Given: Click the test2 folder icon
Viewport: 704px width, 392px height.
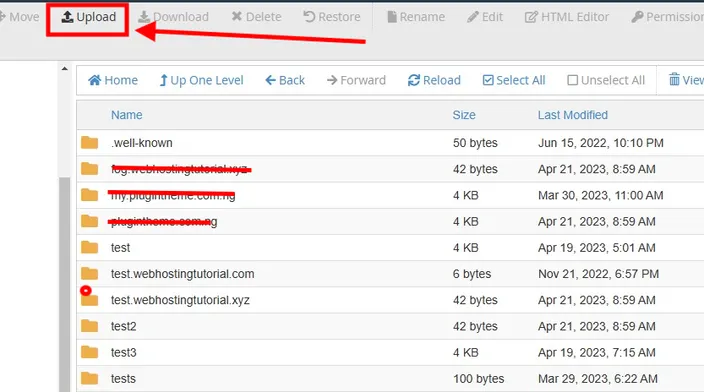Looking at the screenshot, I should pyautogui.click(x=89, y=326).
